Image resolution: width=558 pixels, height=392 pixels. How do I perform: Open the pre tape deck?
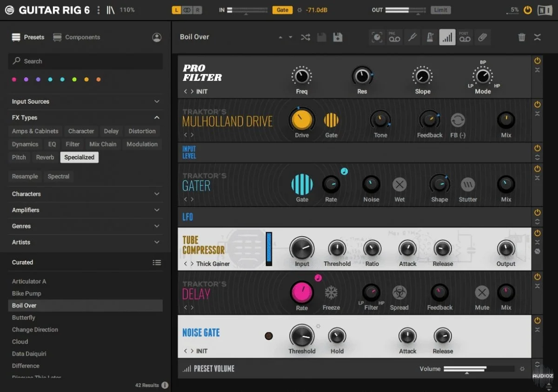(x=394, y=37)
